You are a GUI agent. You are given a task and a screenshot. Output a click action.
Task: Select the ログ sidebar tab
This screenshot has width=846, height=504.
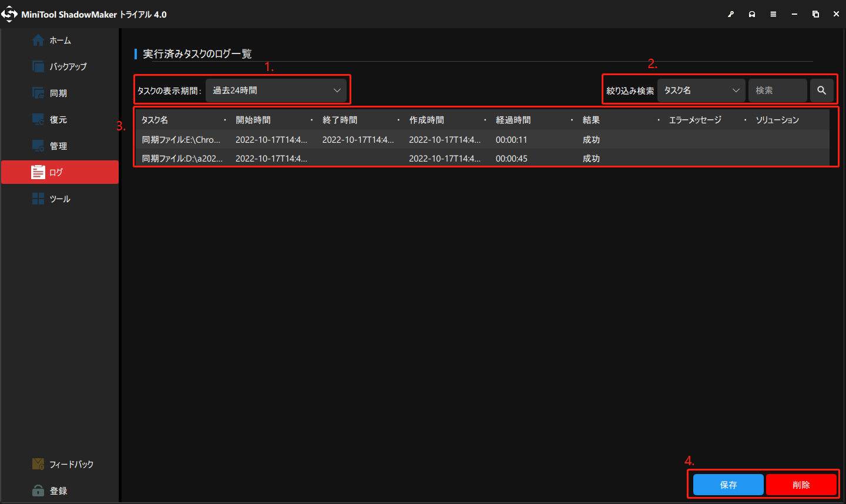tap(60, 172)
